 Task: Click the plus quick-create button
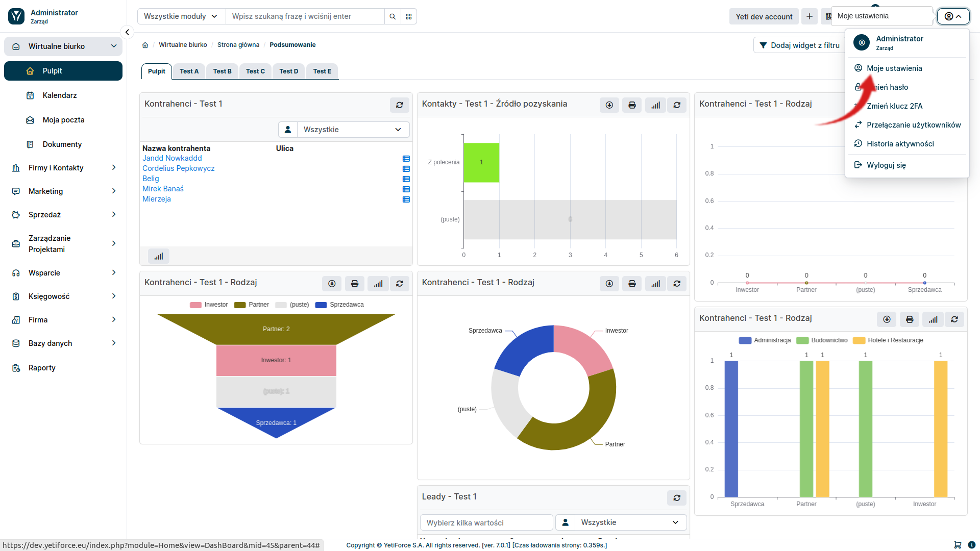[810, 16]
